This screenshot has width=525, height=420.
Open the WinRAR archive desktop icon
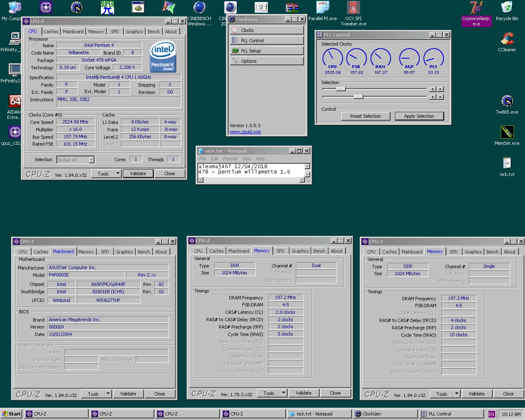(292, 7)
